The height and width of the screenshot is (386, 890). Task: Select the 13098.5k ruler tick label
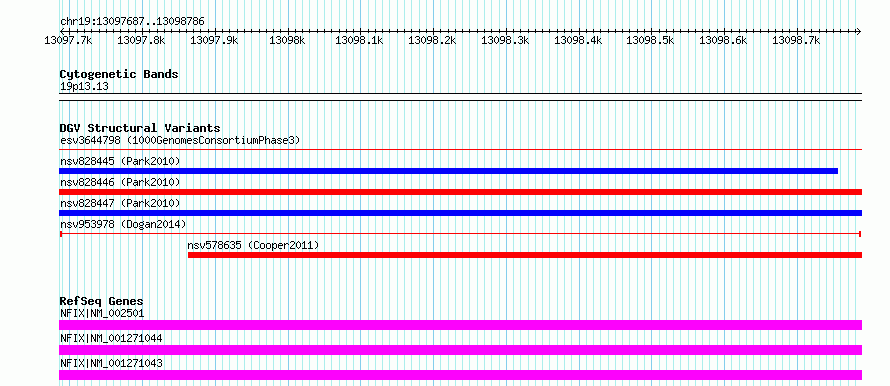pos(650,40)
